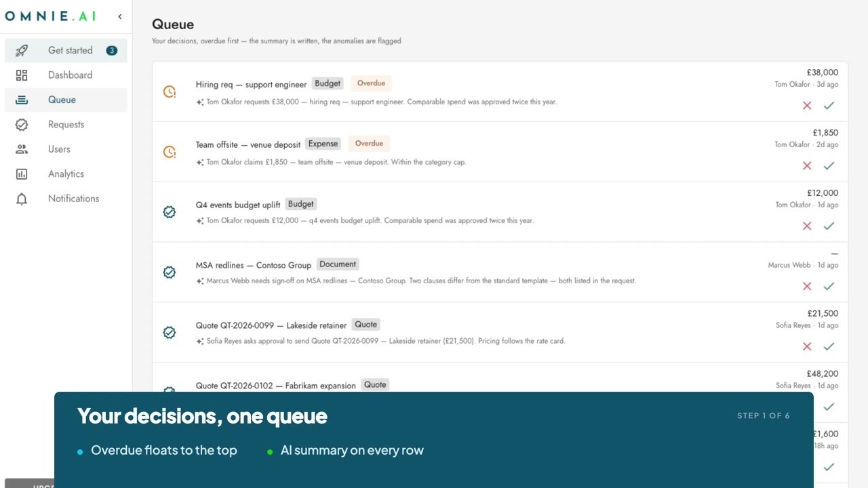Click Overdue tag on Hiring req row
Image resolution: width=868 pixels, height=488 pixels.
click(371, 83)
